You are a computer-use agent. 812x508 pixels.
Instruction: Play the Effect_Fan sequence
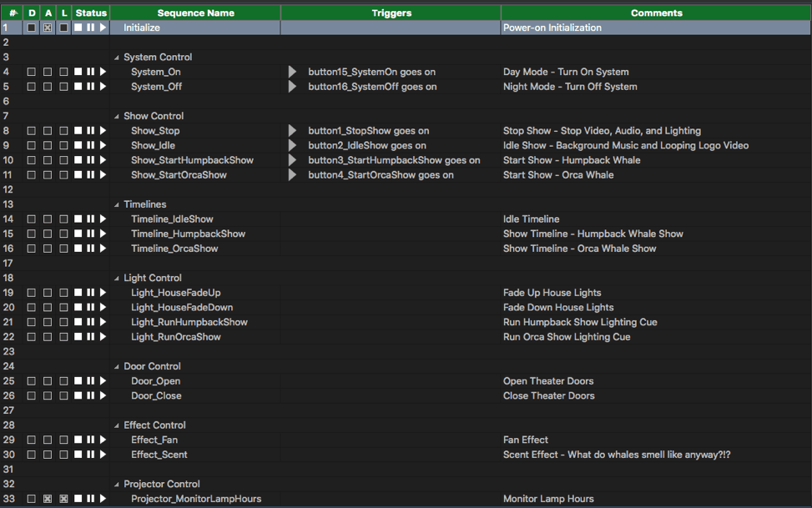click(x=103, y=439)
